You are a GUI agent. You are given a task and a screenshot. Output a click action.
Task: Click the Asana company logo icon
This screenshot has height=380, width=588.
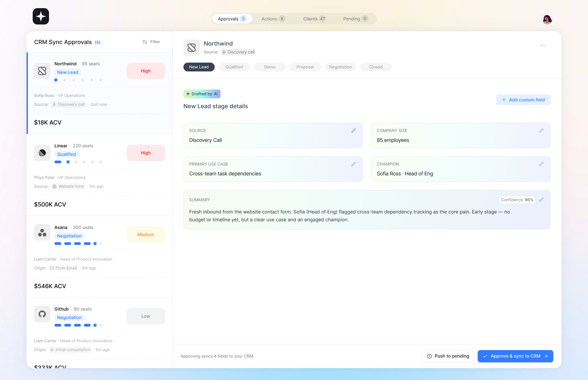(x=42, y=232)
